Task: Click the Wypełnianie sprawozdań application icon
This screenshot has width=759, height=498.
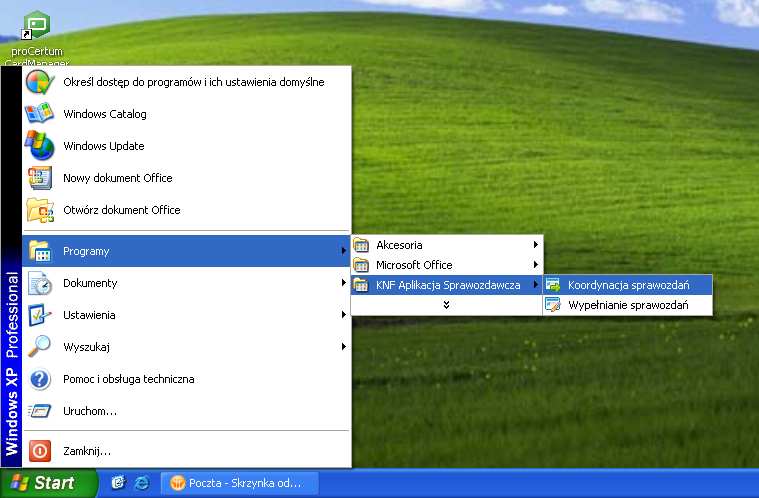Action: 553,305
